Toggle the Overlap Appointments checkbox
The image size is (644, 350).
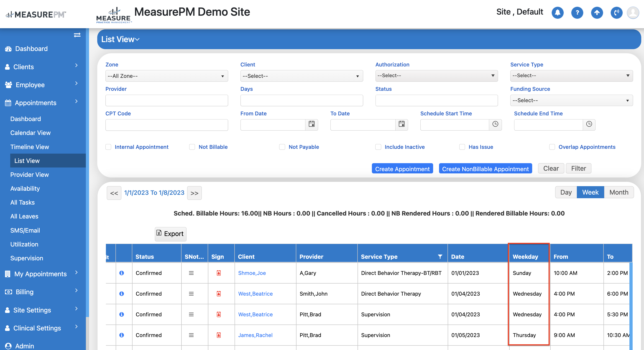(552, 147)
